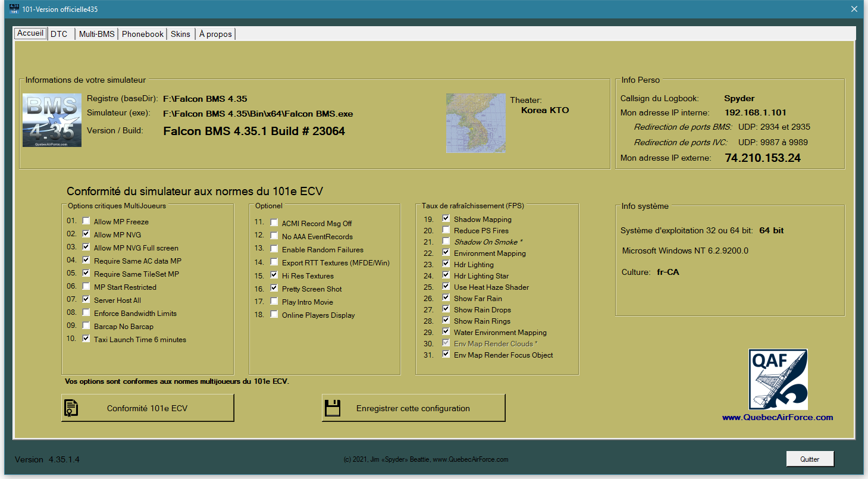This screenshot has height=479, width=868.
Task: Enable Play Intro Movie option
Action: click(x=274, y=302)
